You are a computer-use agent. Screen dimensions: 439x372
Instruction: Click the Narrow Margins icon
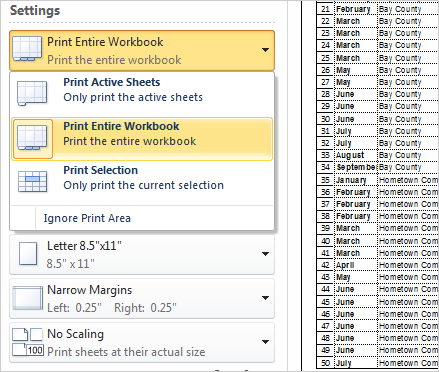[28, 298]
